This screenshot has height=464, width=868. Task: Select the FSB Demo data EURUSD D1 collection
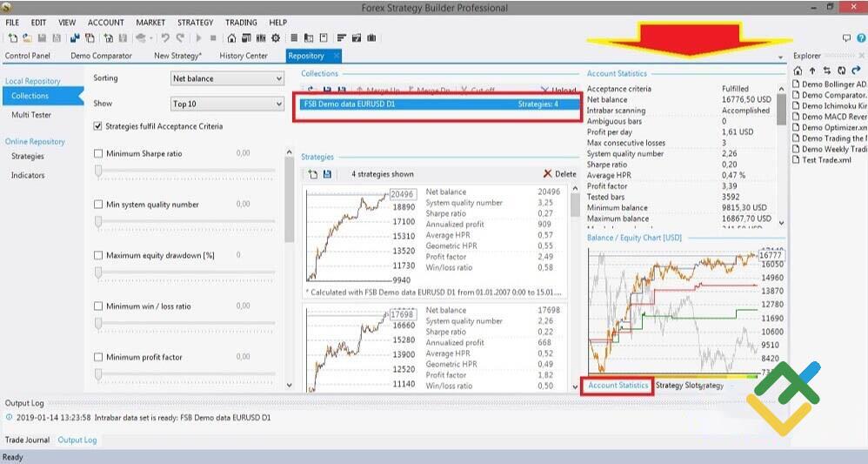[x=438, y=104]
